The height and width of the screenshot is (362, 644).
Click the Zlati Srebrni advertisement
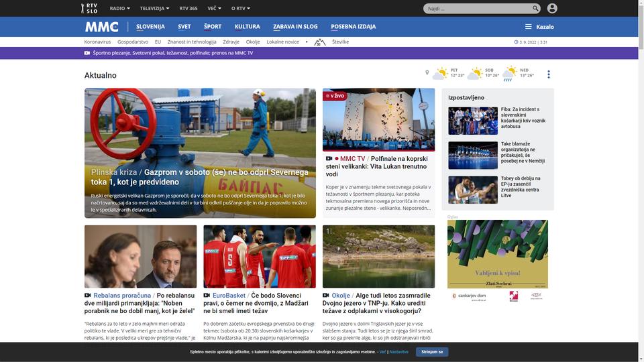(497, 261)
